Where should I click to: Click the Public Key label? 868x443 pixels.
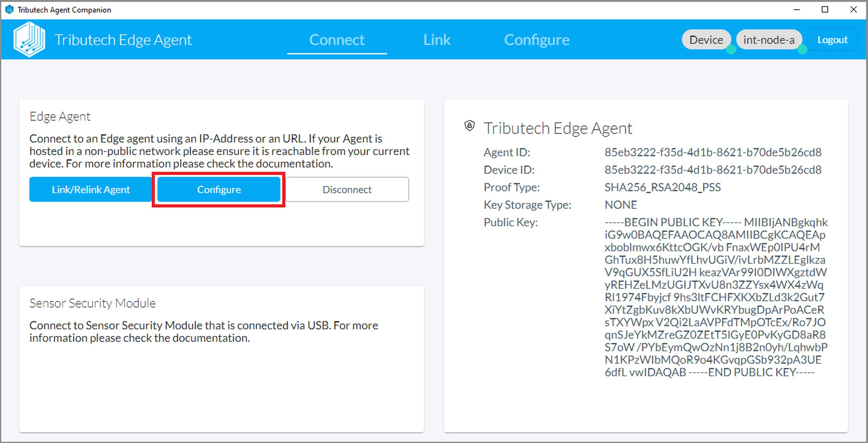[511, 222]
